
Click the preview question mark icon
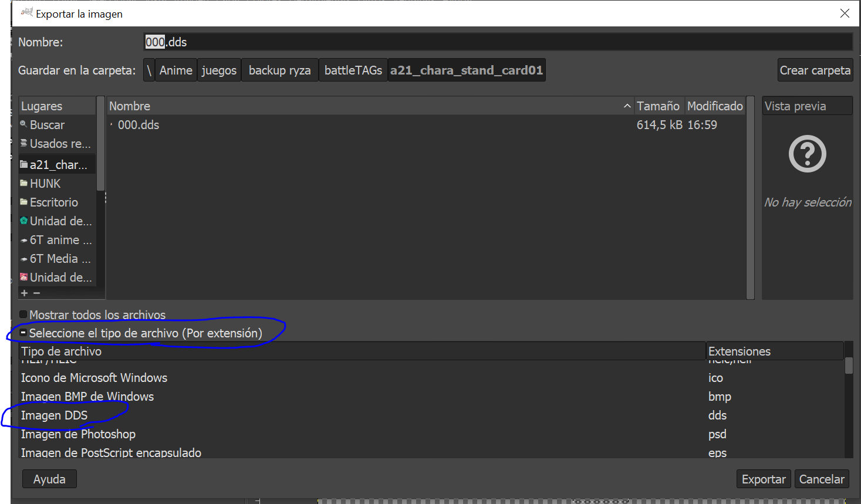pos(807,154)
